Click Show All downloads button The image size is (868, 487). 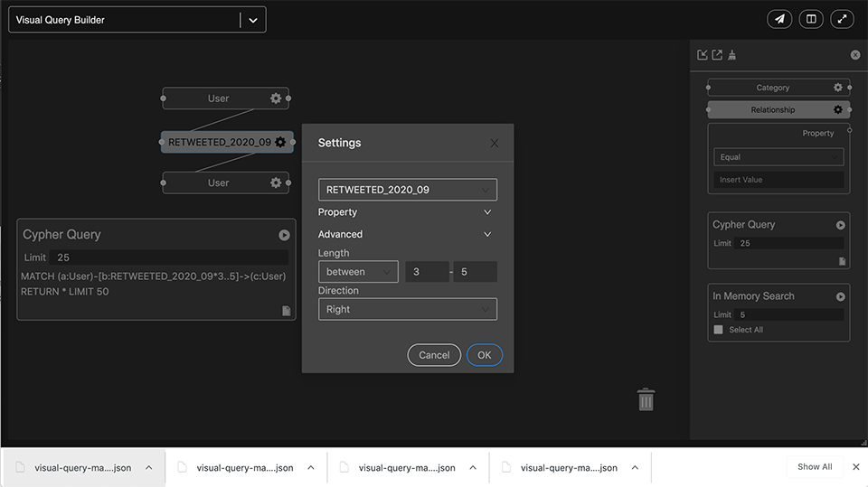(814, 467)
